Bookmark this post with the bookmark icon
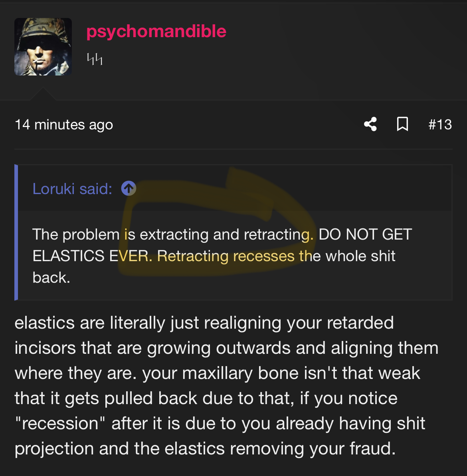The image size is (467, 476). click(x=402, y=124)
